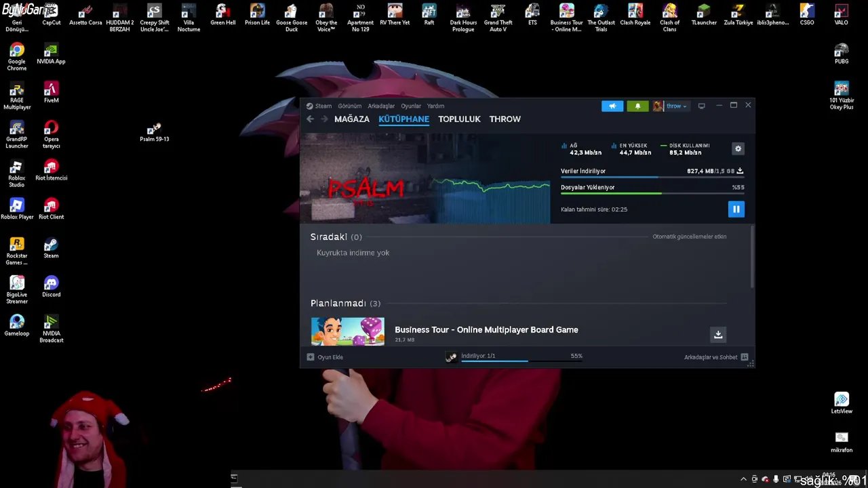The width and height of the screenshot is (868, 488).
Task: Click the Business Tour game title
Action: [x=486, y=330]
